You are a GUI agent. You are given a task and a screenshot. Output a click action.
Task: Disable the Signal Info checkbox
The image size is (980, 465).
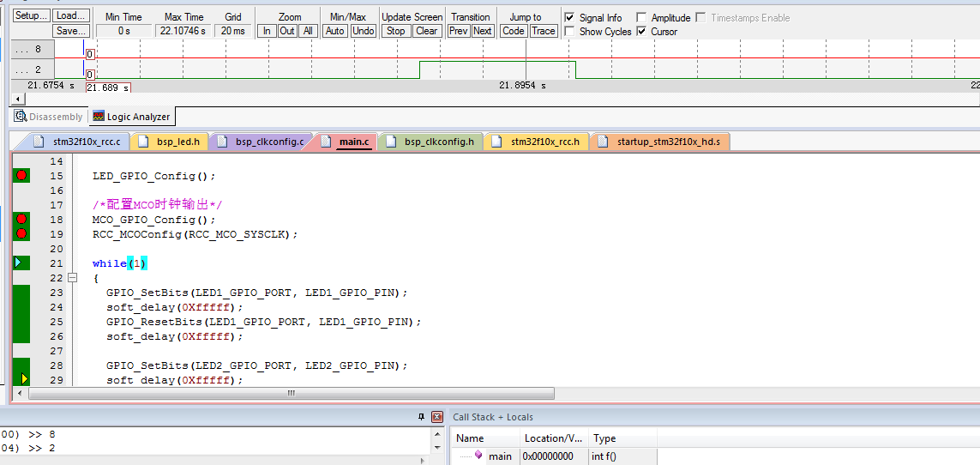tap(569, 18)
